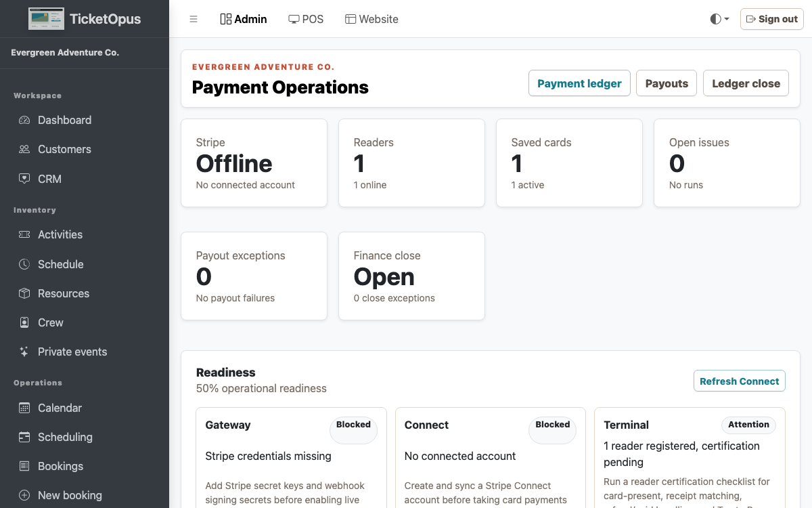This screenshot has width=812, height=508.
Task: Open Bookings in the sidebar
Action: (85, 466)
